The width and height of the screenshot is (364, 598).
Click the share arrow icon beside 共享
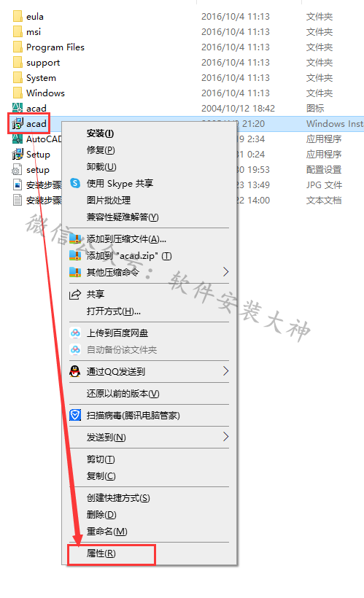click(x=75, y=294)
